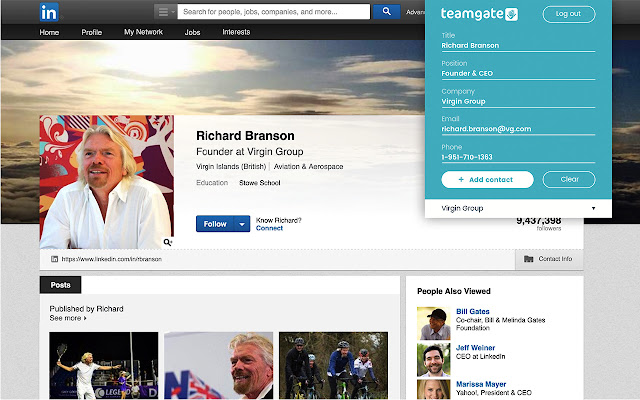This screenshot has width=640, height=400.
Task: Open the flag portrait post thumbnail
Action: click(218, 365)
